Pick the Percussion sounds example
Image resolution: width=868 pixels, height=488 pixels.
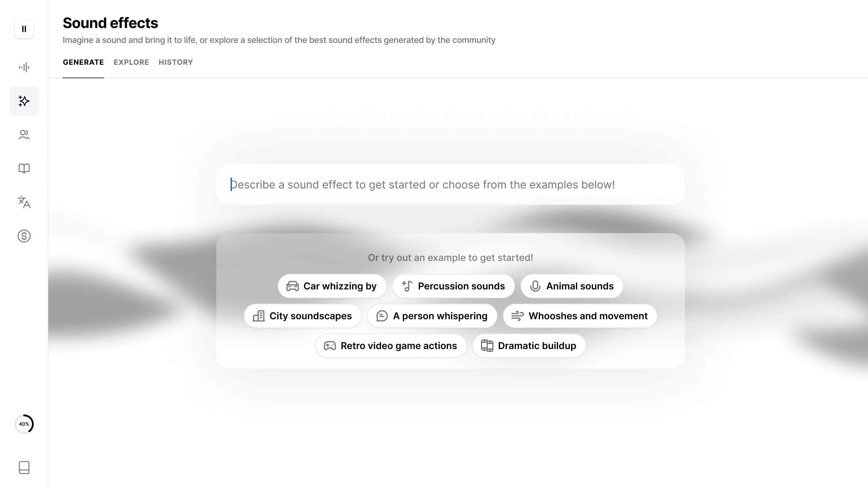coord(453,286)
